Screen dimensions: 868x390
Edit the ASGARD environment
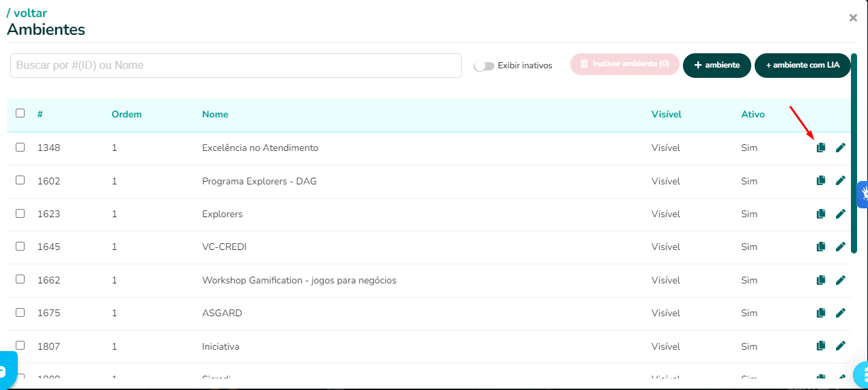click(841, 313)
